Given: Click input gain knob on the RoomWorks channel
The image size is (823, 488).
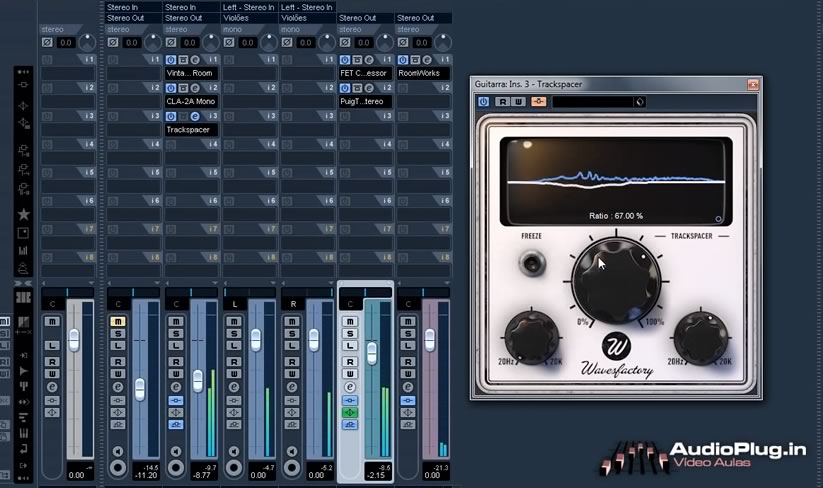Looking at the screenshot, I should 443,43.
